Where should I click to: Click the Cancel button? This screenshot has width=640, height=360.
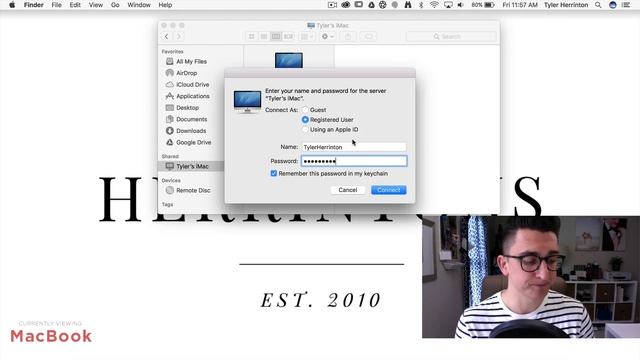click(x=348, y=190)
